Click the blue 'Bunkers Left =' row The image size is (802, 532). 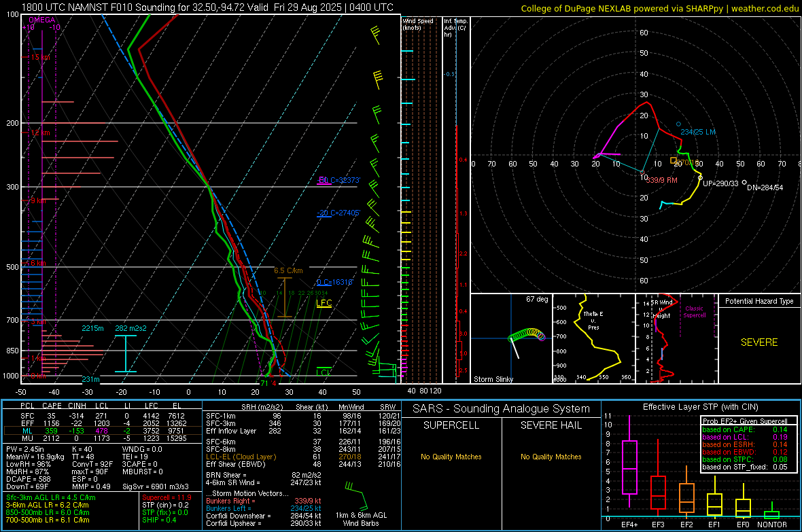(264, 508)
